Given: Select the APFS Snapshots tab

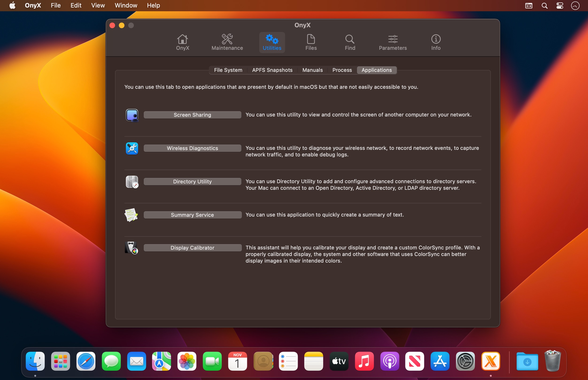Looking at the screenshot, I should (x=272, y=70).
